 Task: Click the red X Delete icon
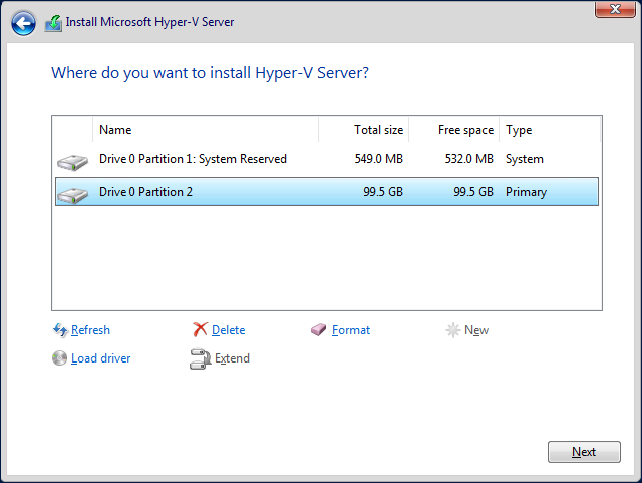coord(200,330)
